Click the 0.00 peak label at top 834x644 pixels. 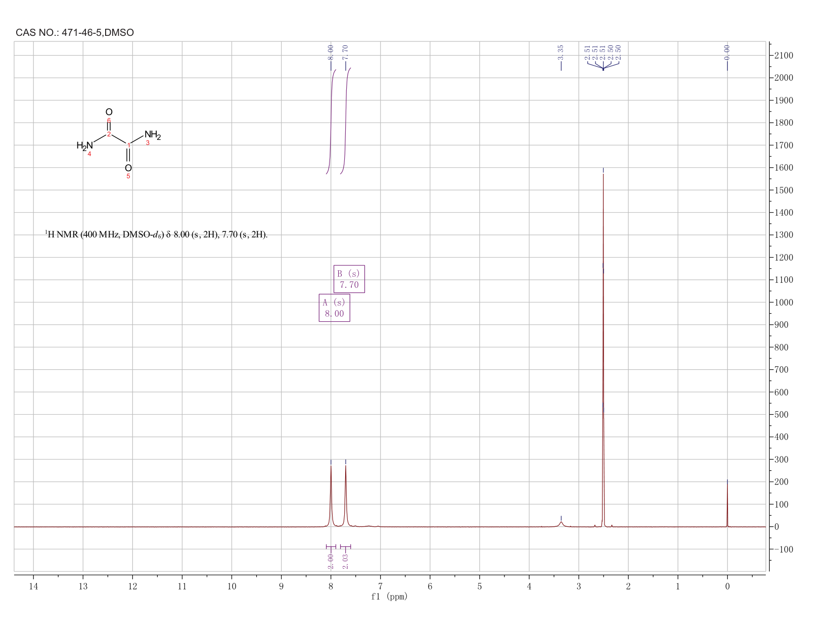[727, 52]
